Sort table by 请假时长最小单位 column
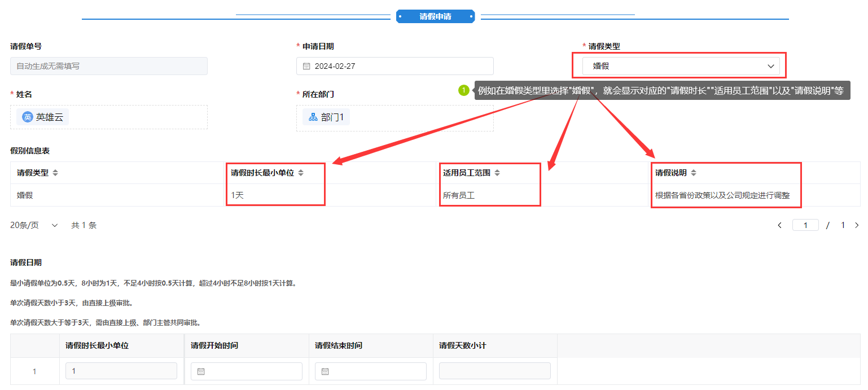 point(301,173)
